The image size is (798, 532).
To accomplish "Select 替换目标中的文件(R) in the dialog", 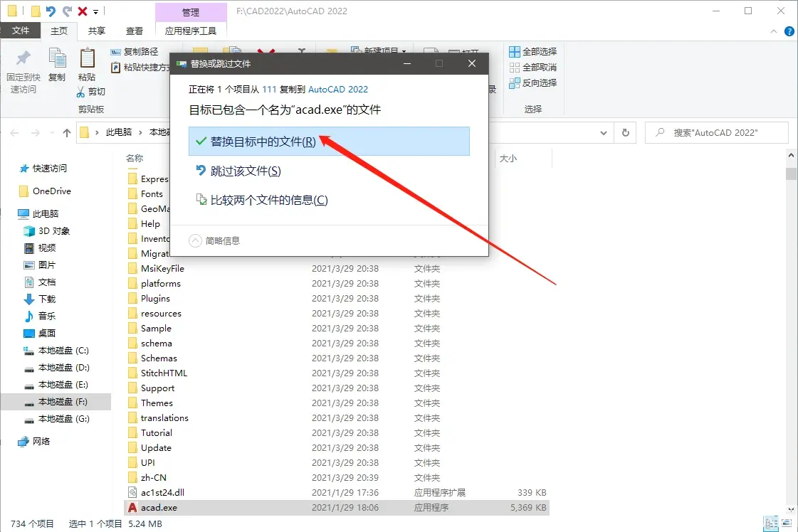I will [329, 142].
